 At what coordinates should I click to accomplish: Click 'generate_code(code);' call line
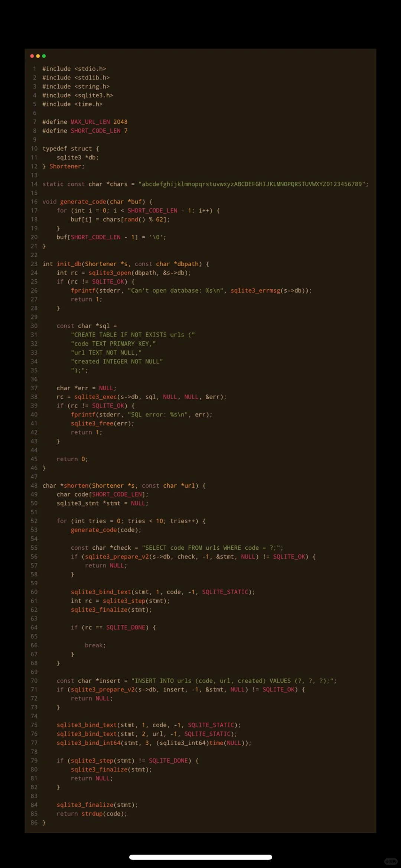pyautogui.click(x=106, y=530)
